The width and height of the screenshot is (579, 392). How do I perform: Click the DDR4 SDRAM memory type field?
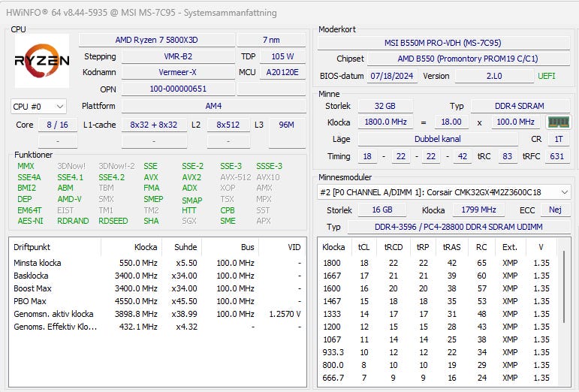518,106
